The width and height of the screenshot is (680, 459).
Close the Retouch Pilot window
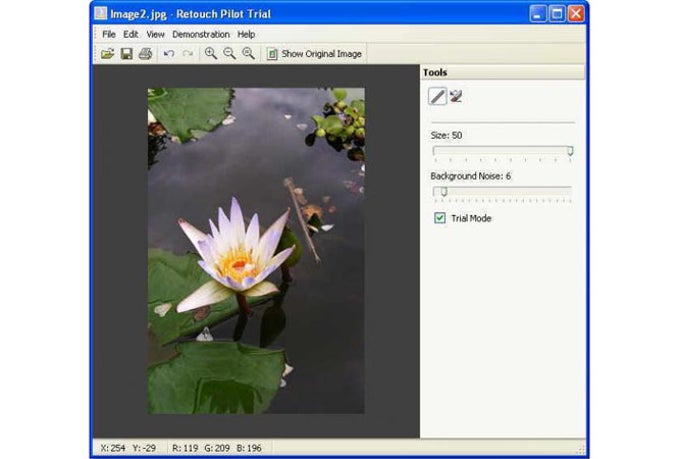[576, 14]
